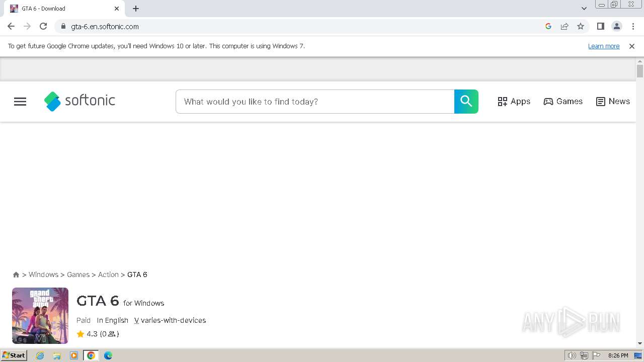
Task: Select the GTA 6 - Download tab
Action: click(x=64, y=9)
